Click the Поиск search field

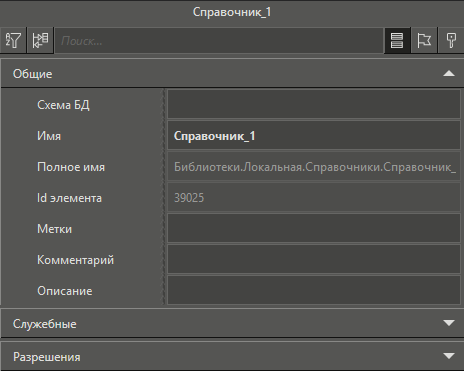point(219,41)
